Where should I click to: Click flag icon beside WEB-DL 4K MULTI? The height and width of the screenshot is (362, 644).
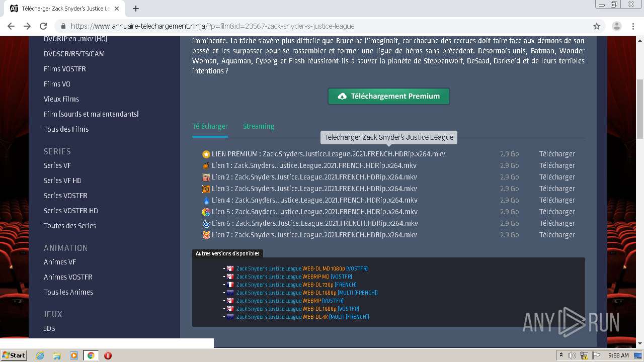click(230, 317)
